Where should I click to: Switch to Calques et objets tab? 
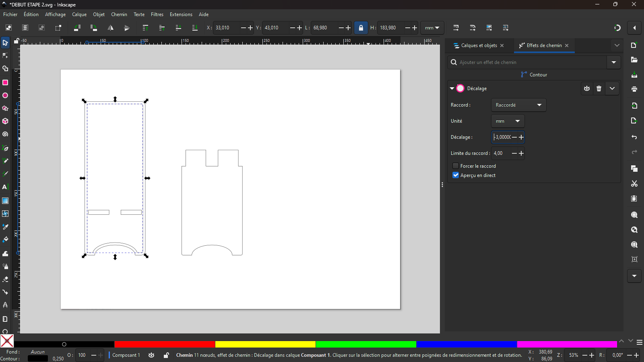pyautogui.click(x=479, y=45)
